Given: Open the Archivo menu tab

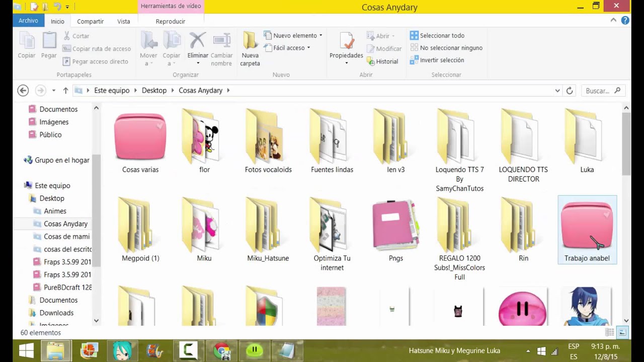Looking at the screenshot, I should [x=28, y=21].
